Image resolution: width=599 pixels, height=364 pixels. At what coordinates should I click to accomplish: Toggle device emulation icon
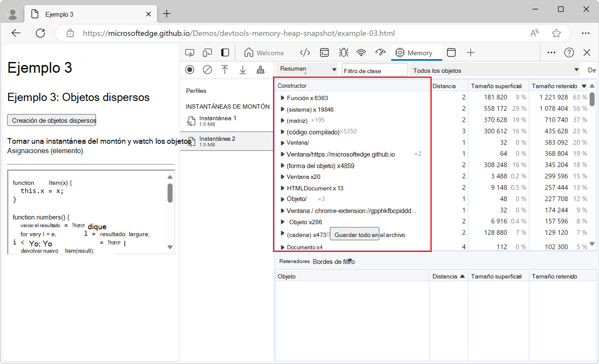[208, 53]
